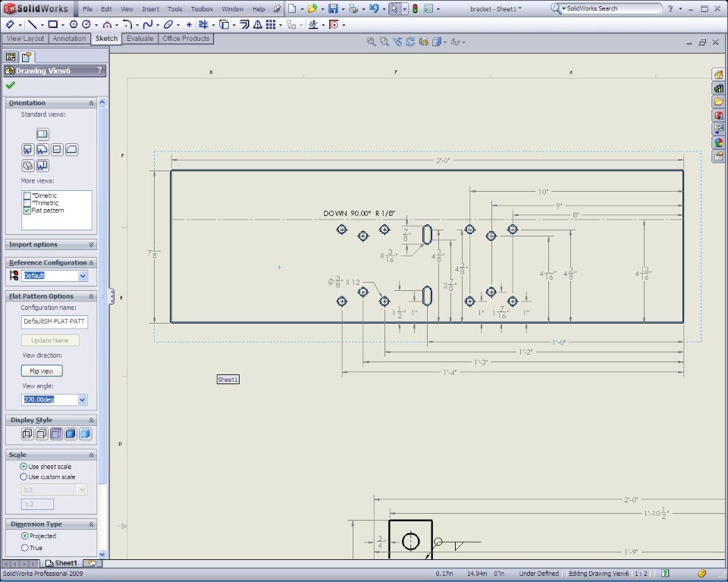Open the Insert menu
The image size is (728, 582).
pos(151,9)
